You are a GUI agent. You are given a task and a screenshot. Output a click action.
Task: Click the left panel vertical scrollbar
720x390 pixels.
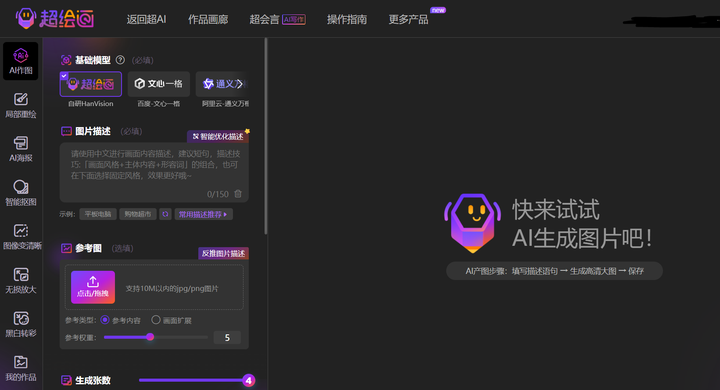(x=265, y=136)
